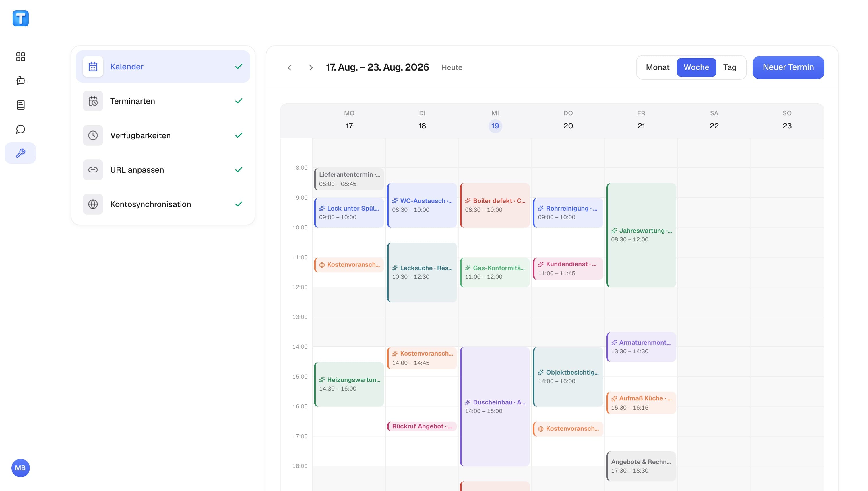Switch to Tag view
The image size is (868, 491).
(x=730, y=67)
